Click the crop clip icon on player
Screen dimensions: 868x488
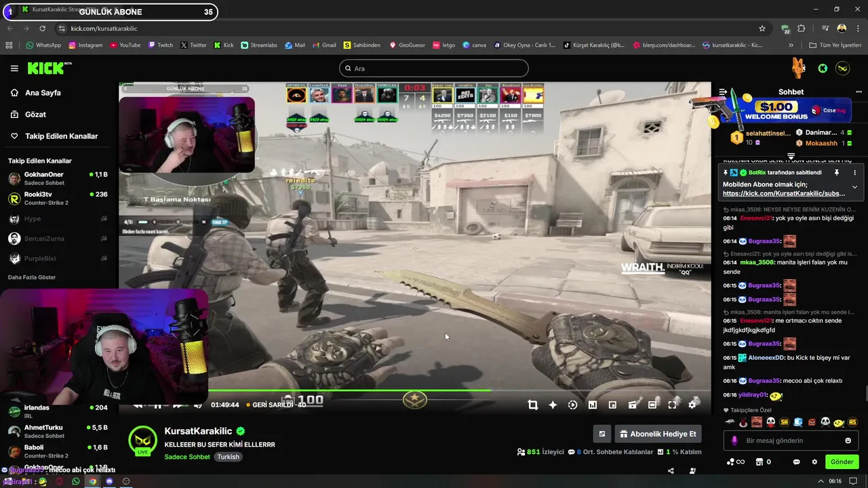pyautogui.click(x=533, y=405)
